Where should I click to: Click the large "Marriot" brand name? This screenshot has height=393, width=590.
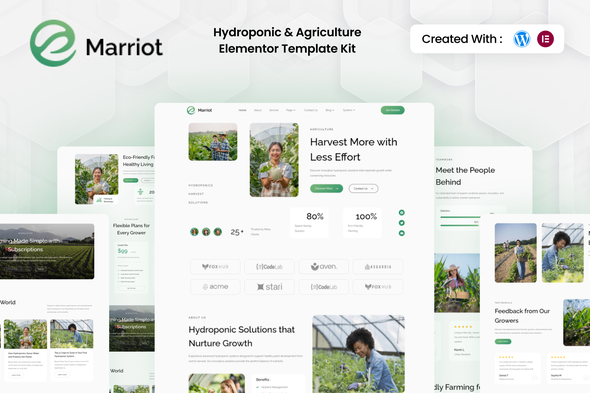click(x=124, y=47)
